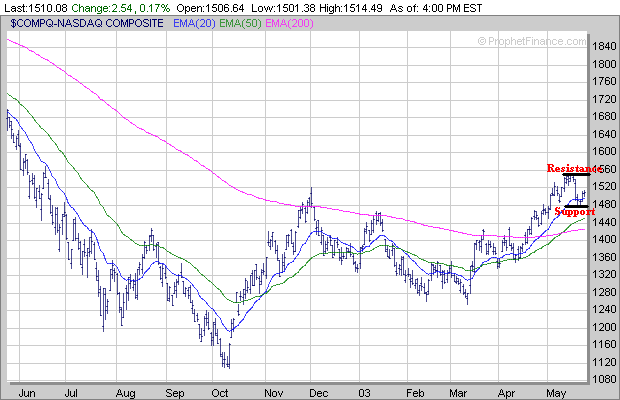Click the Jul month label on time axis
Viewport: 620px width, 400px height.
pyautogui.click(x=71, y=393)
